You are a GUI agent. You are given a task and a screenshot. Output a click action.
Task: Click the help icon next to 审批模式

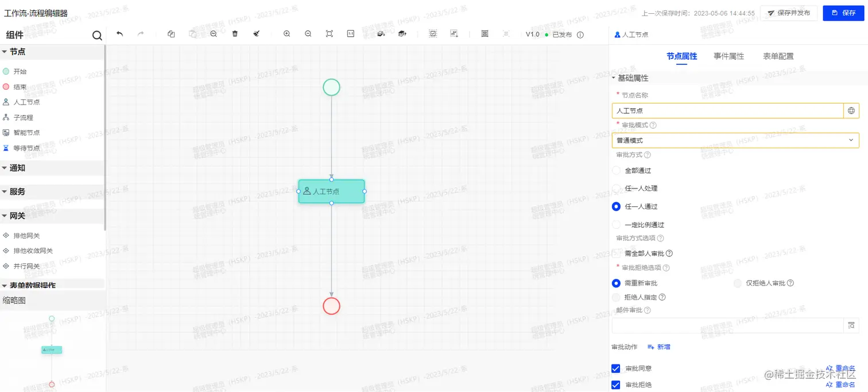653,125
